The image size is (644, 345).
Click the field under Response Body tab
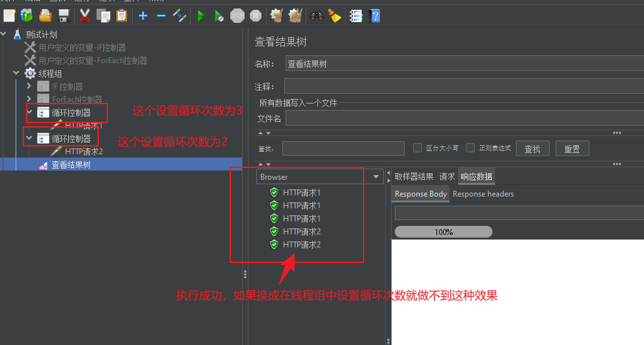coord(519,213)
